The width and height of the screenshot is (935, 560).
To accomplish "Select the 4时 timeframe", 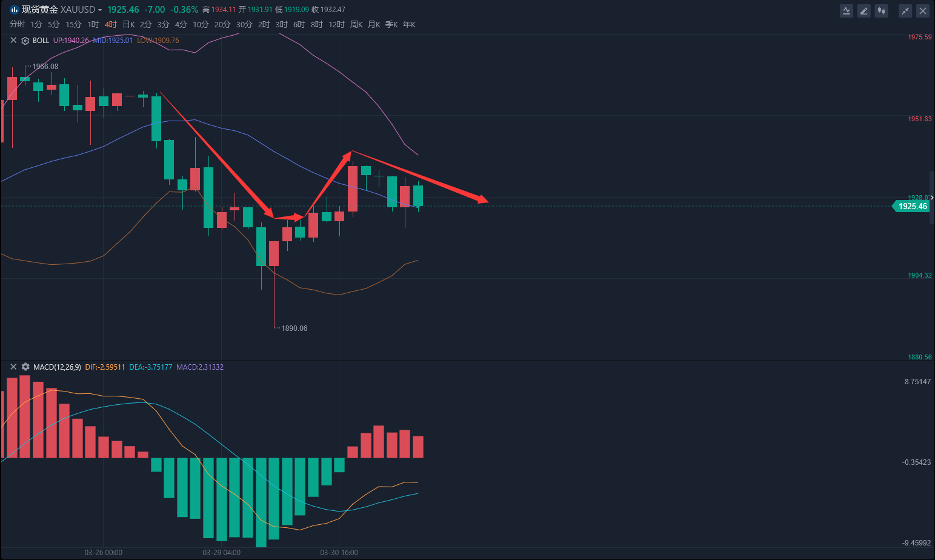I will click(x=110, y=24).
